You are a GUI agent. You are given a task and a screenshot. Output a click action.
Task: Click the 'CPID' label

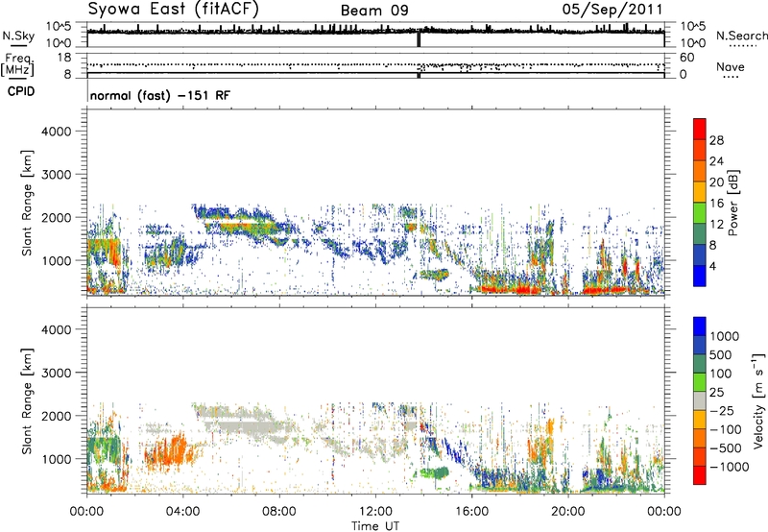point(21,91)
